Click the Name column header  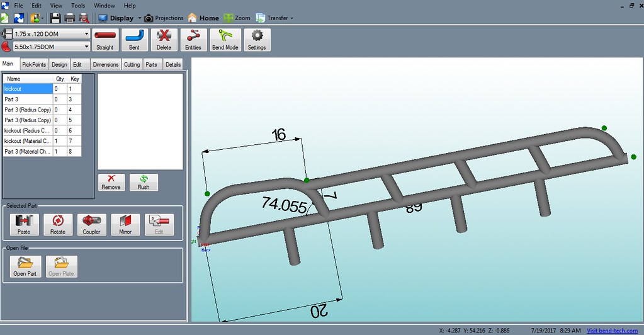(28, 79)
